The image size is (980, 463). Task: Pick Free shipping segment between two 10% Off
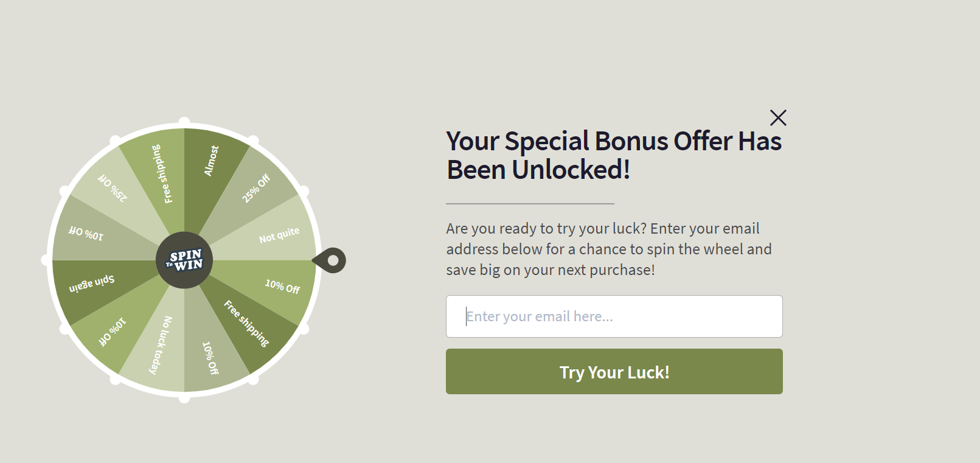[x=246, y=324]
